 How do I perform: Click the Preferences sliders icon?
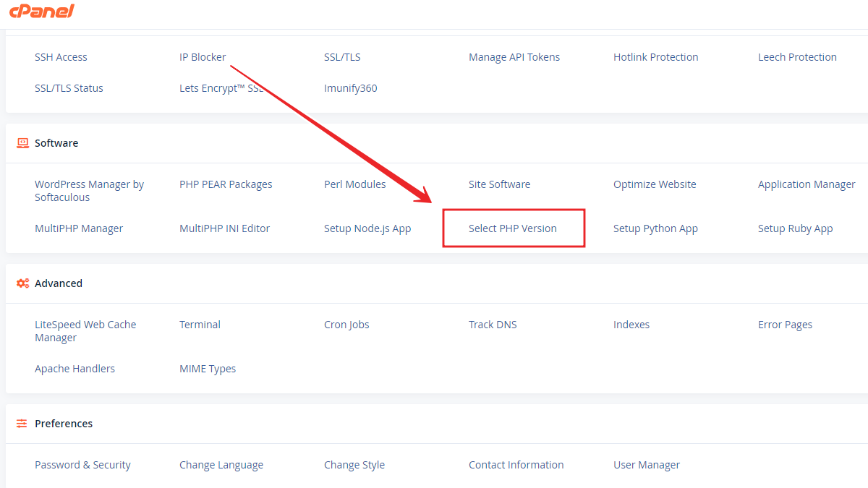click(x=21, y=423)
